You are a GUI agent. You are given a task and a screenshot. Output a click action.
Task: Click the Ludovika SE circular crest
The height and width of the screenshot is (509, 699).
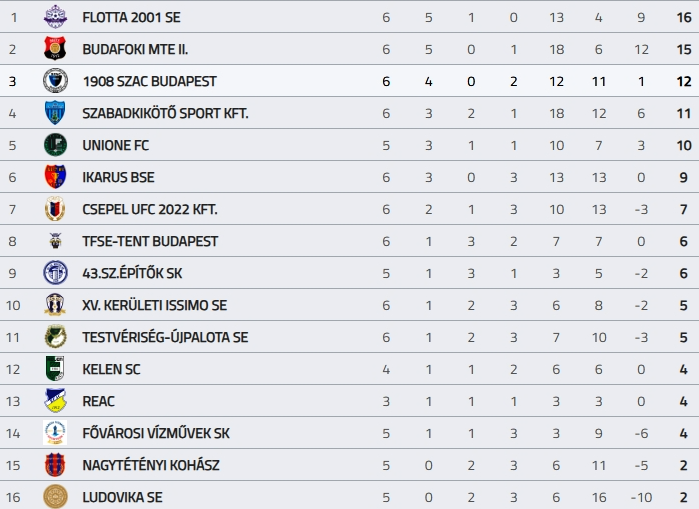click(x=55, y=497)
